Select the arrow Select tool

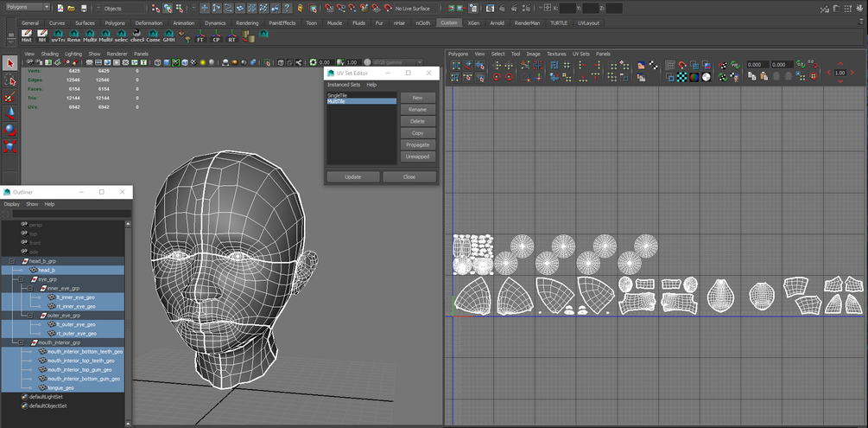point(10,63)
